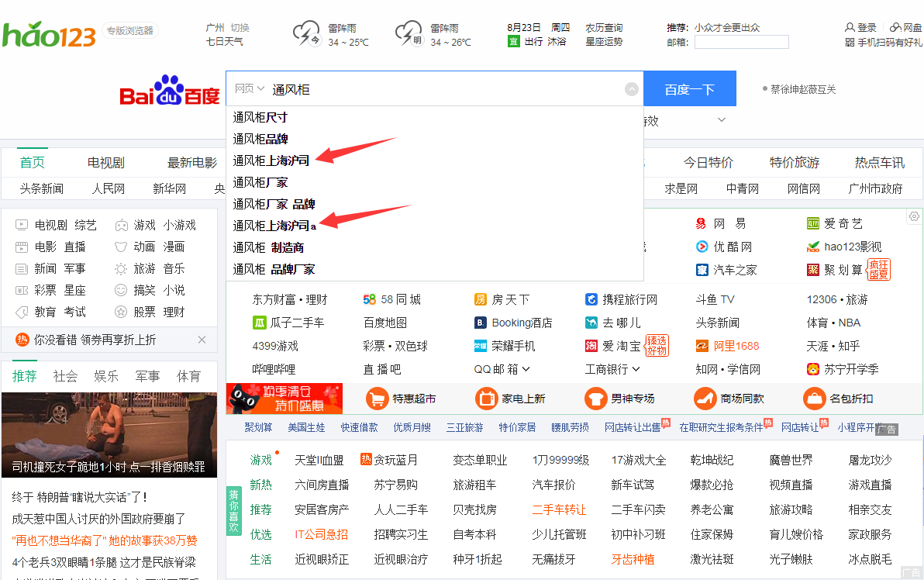Expand QQ邮箱 dropdown arrow

tap(526, 369)
